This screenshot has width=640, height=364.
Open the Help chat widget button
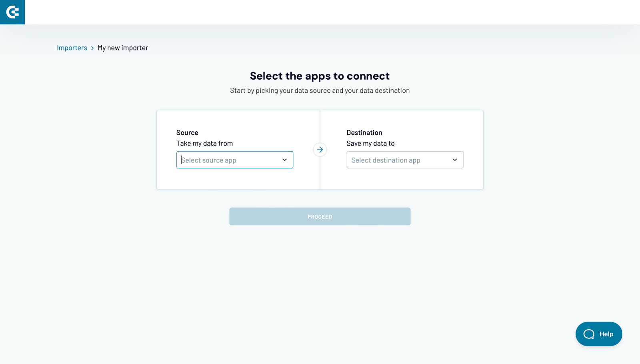599,334
